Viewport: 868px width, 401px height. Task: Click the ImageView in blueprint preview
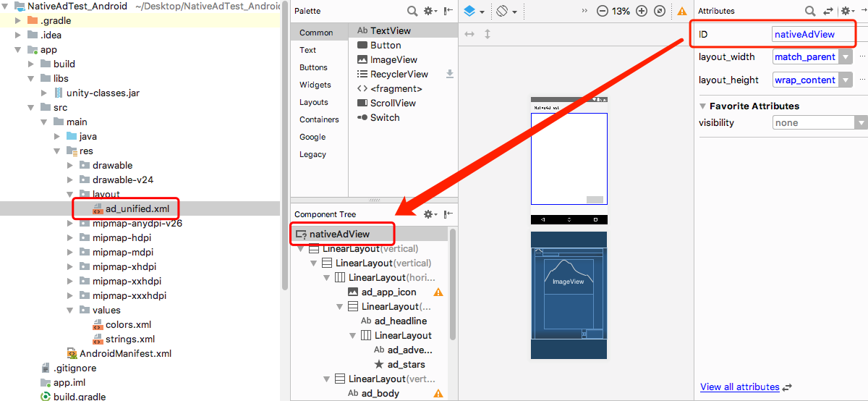tap(568, 282)
